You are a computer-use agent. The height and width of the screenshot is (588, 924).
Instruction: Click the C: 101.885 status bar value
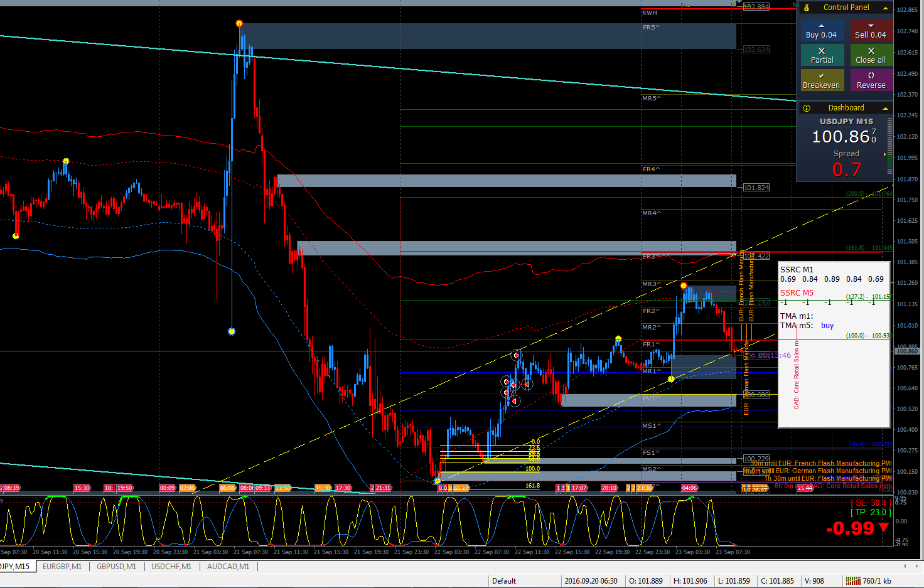pyautogui.click(x=777, y=580)
